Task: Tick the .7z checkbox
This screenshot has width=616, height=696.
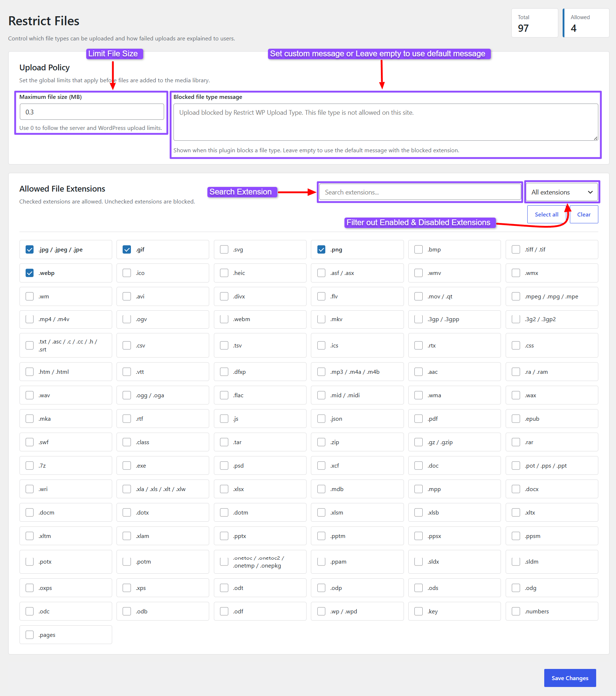Action: tap(30, 466)
